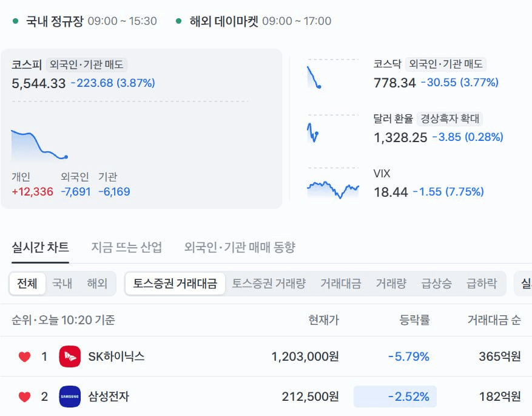This screenshot has height=416, width=532.
Task: Choose the 토스증권 거래량 ranking filter
Action: [x=269, y=283]
